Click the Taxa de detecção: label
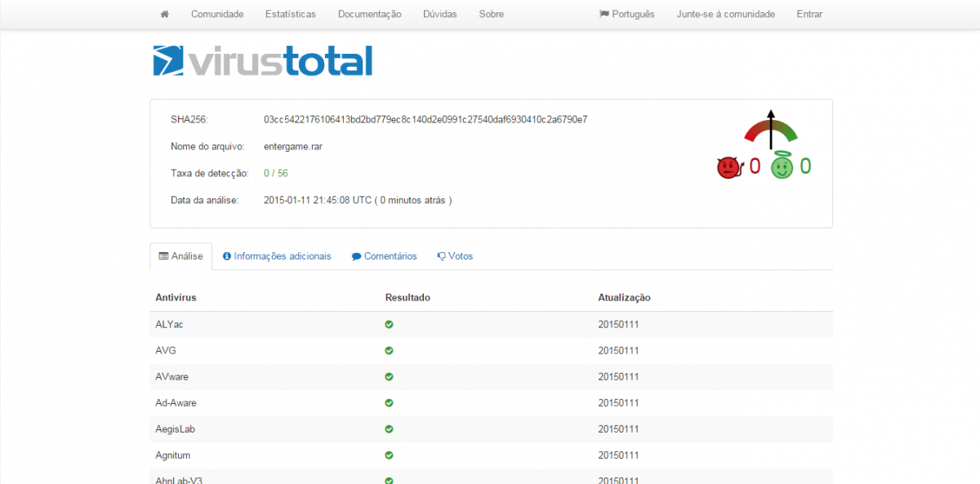Image resolution: width=980 pixels, height=484 pixels. coord(210,173)
